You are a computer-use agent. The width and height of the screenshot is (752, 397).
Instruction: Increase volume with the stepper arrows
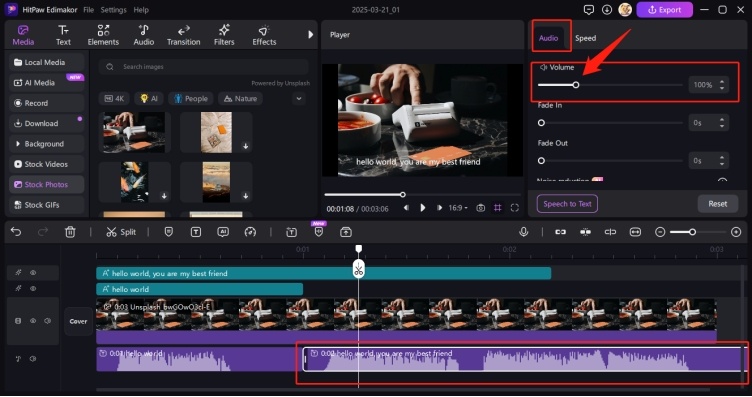(x=722, y=82)
